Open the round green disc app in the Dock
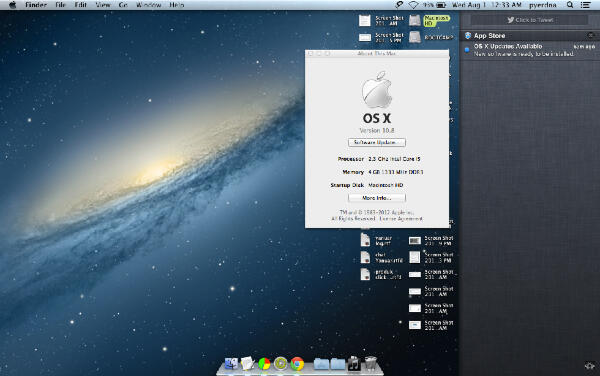 click(x=280, y=363)
